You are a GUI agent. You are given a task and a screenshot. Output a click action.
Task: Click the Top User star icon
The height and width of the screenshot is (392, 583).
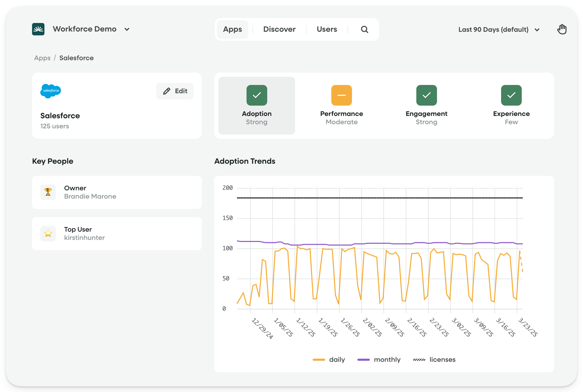[48, 233]
